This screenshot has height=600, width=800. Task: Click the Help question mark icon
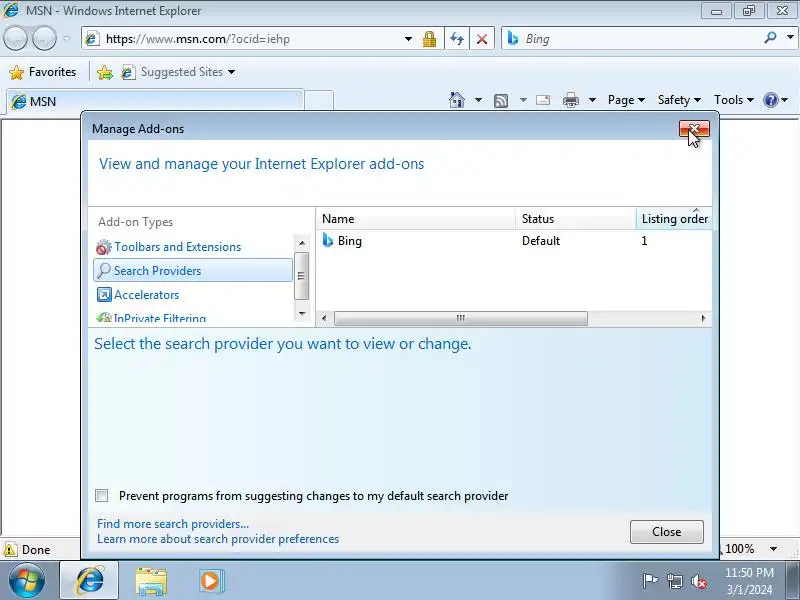click(x=770, y=100)
